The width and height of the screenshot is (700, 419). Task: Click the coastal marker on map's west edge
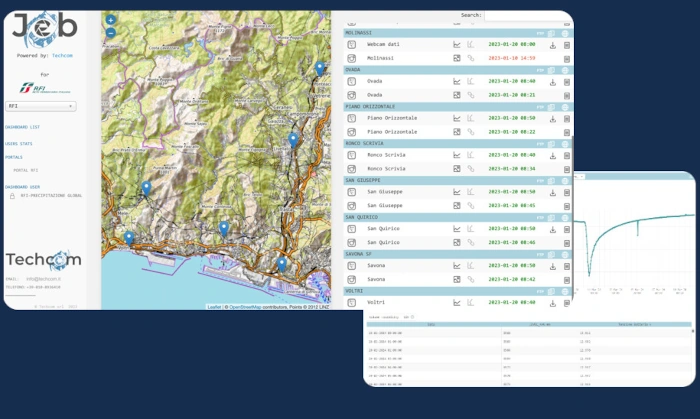coord(129,238)
